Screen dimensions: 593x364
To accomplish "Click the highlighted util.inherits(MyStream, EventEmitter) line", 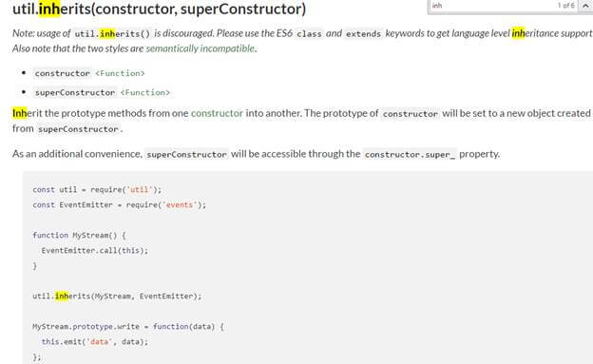I will tap(117, 297).
